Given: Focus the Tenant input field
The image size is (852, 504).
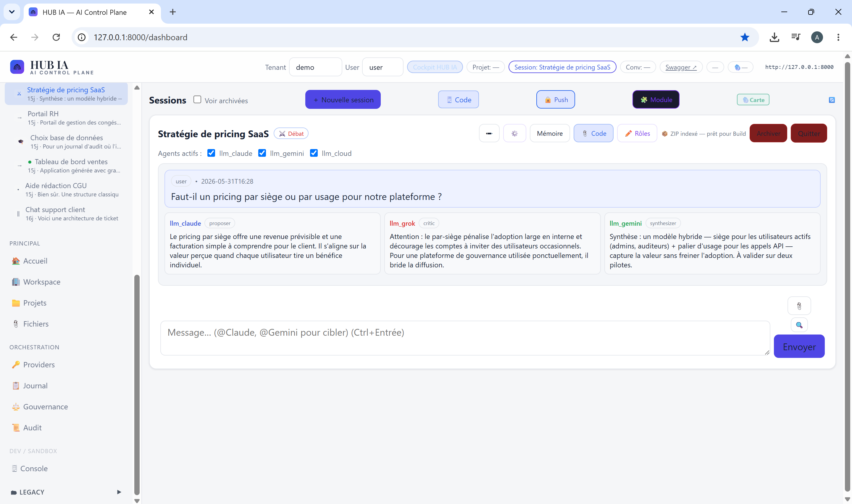Looking at the screenshot, I should (x=315, y=67).
